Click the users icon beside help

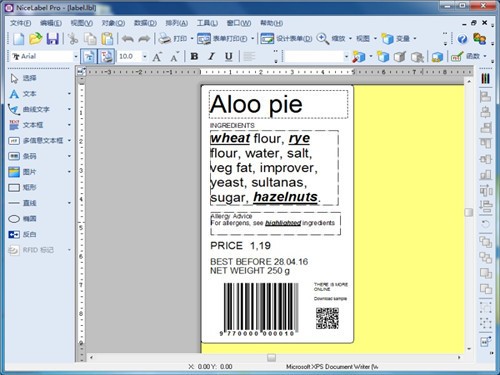(480, 39)
